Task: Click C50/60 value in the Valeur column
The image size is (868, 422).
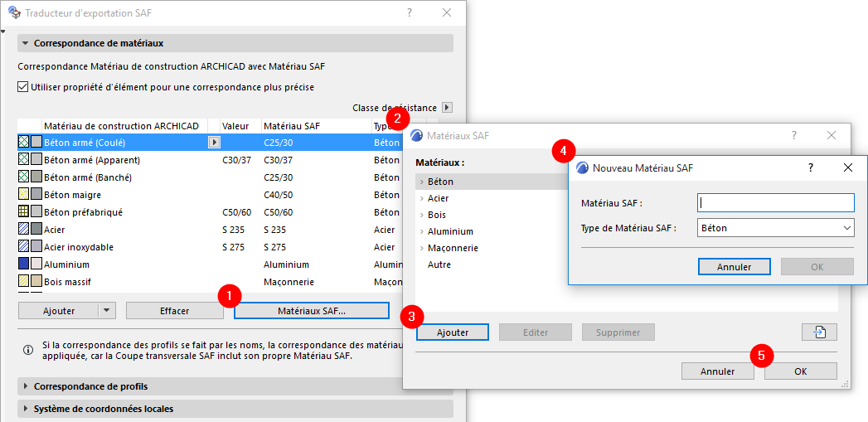Action: tap(236, 212)
